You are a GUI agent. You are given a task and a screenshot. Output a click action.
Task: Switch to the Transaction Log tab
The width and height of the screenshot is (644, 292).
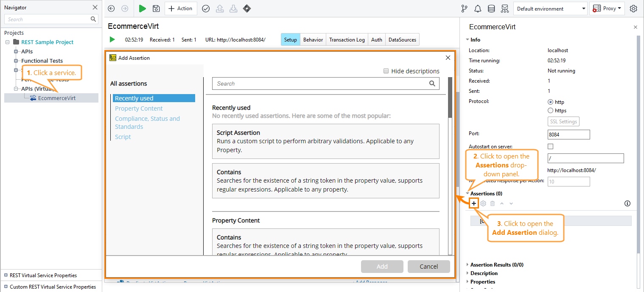coord(347,39)
